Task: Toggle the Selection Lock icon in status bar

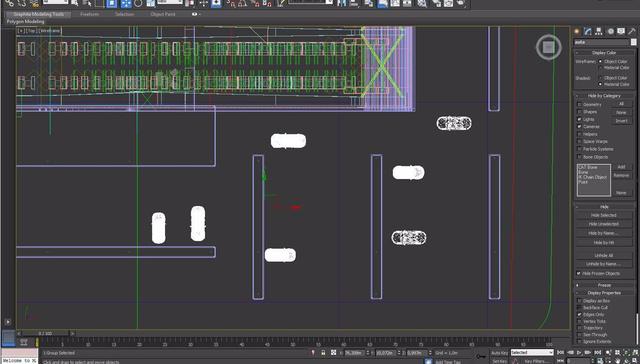Action: (x=323, y=353)
